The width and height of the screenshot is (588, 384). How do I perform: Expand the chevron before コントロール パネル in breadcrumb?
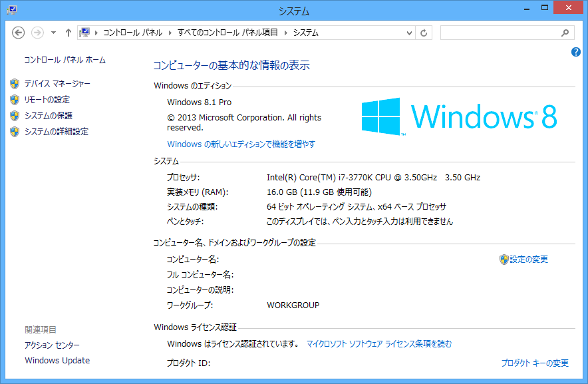coord(96,33)
